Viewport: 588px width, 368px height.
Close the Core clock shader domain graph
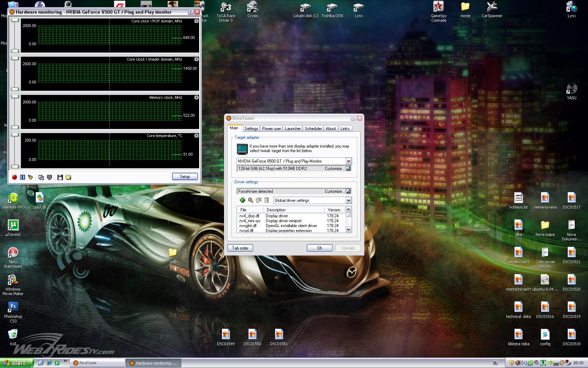(196, 59)
